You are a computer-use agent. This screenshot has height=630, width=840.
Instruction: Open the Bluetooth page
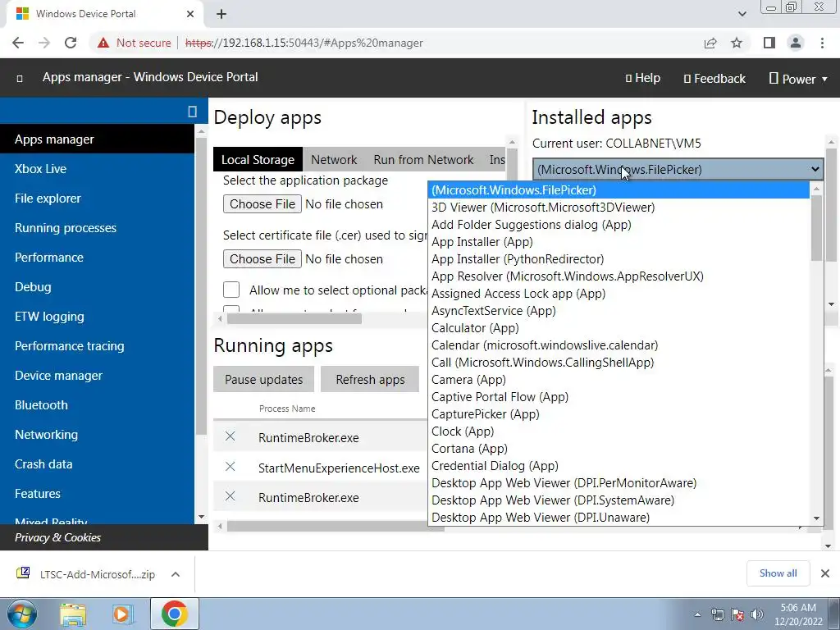[98, 405]
